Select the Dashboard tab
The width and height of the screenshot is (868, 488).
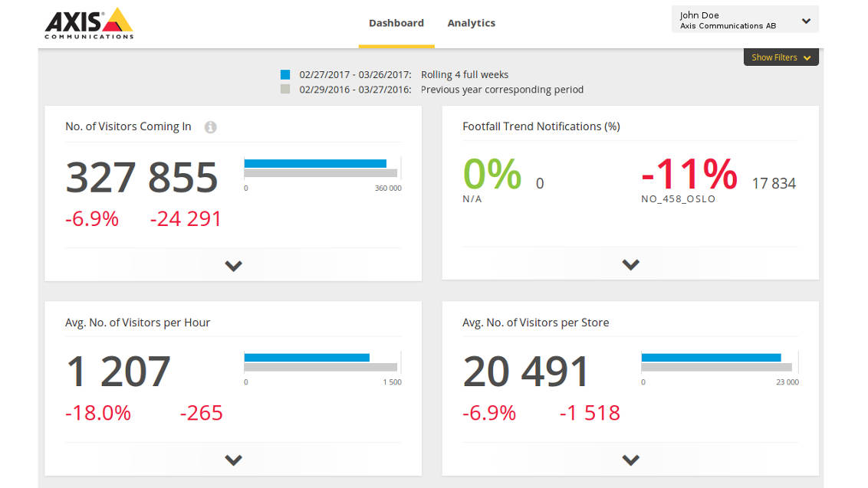coord(396,23)
